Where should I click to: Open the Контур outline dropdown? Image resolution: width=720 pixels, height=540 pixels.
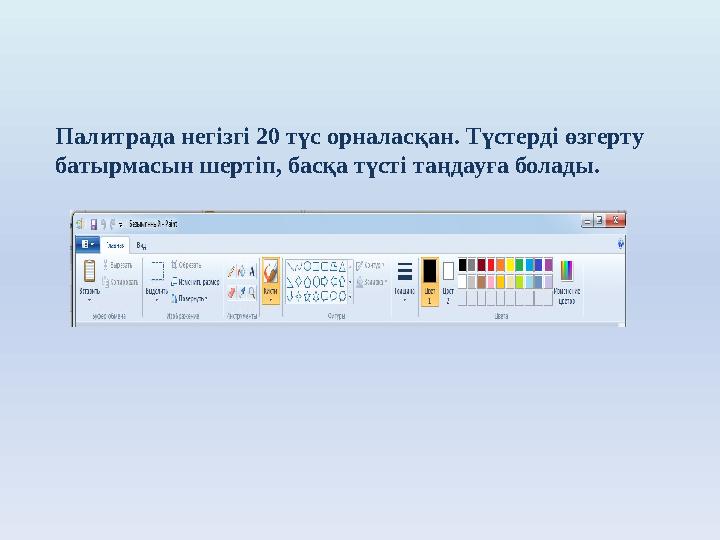click(x=370, y=265)
